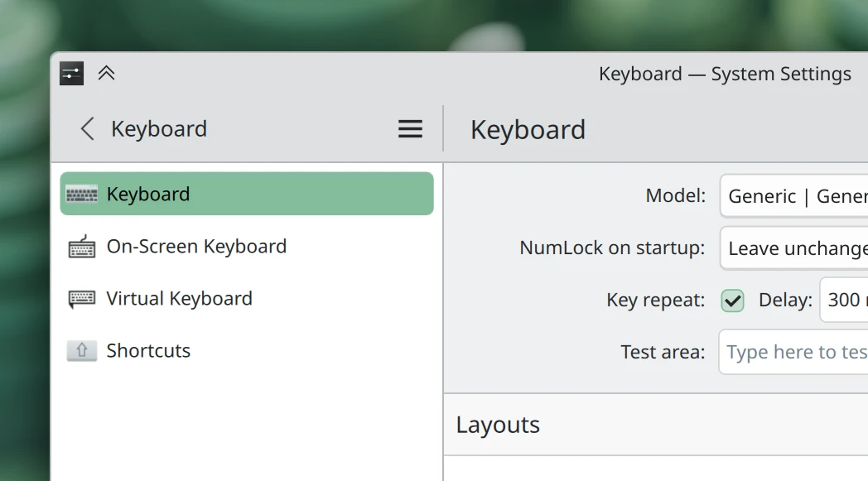Select the On-Screen Keyboard label in sidebar

[x=196, y=246]
